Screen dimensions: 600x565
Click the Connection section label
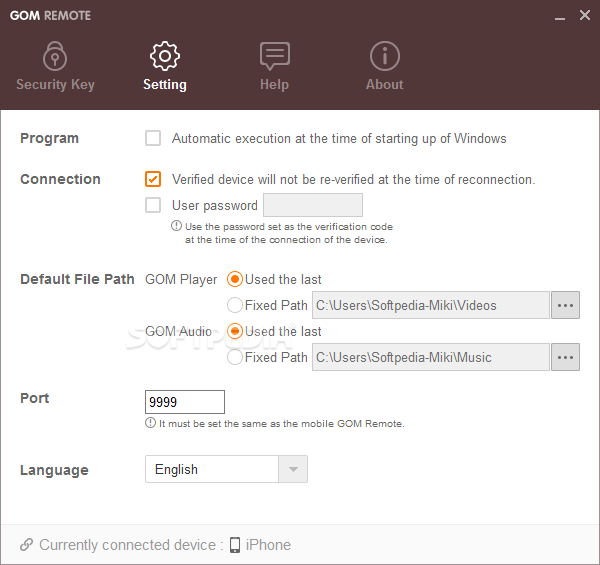(60, 179)
